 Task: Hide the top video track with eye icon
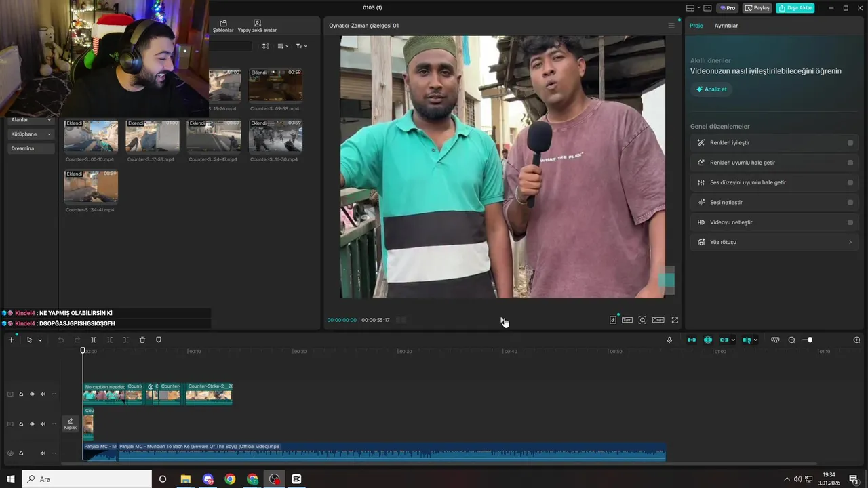(x=32, y=394)
